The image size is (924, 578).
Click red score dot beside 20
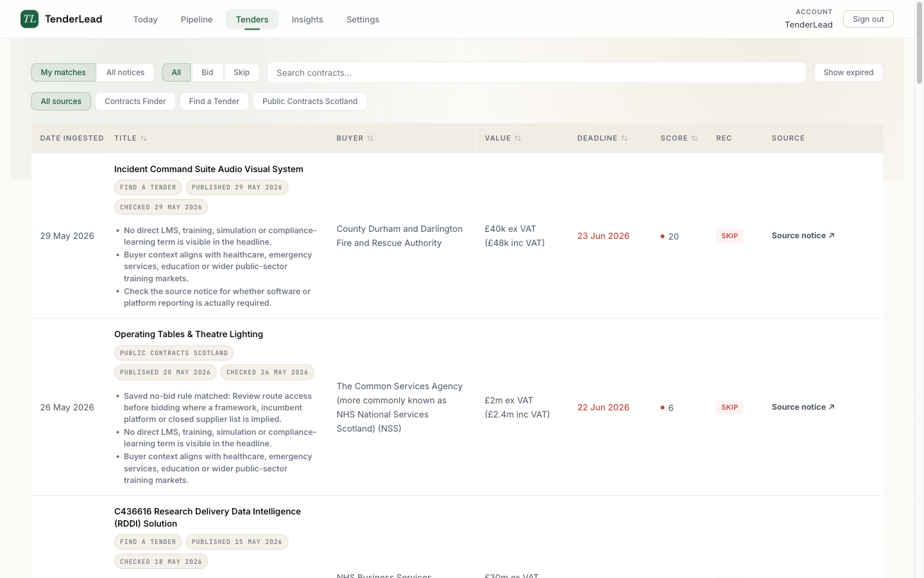coord(662,236)
